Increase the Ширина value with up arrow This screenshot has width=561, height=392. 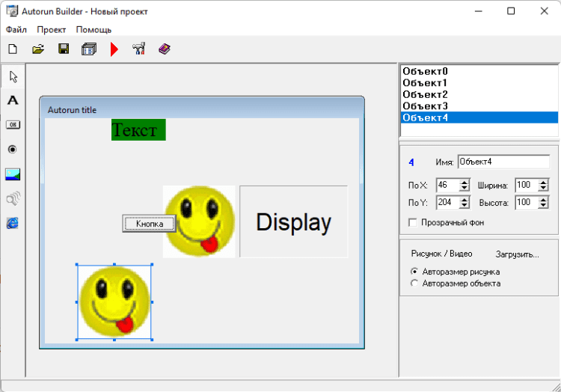tap(544, 182)
